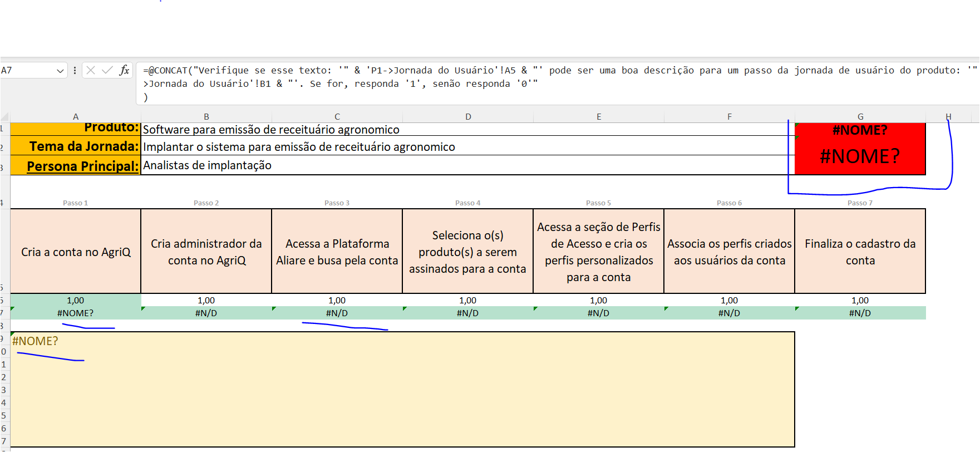Click the 'Passo 2' label
The width and height of the screenshot is (980, 452).
click(206, 203)
